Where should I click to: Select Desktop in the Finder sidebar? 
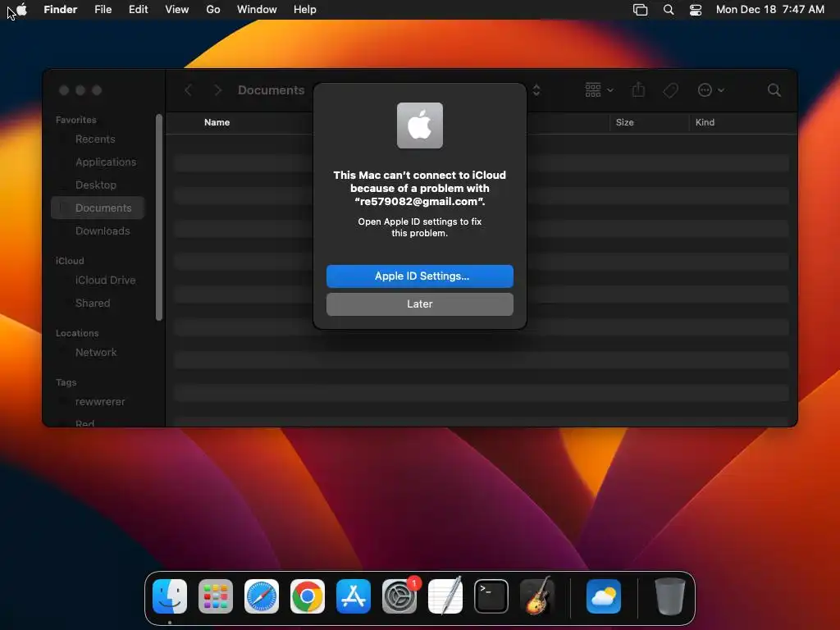click(98, 185)
